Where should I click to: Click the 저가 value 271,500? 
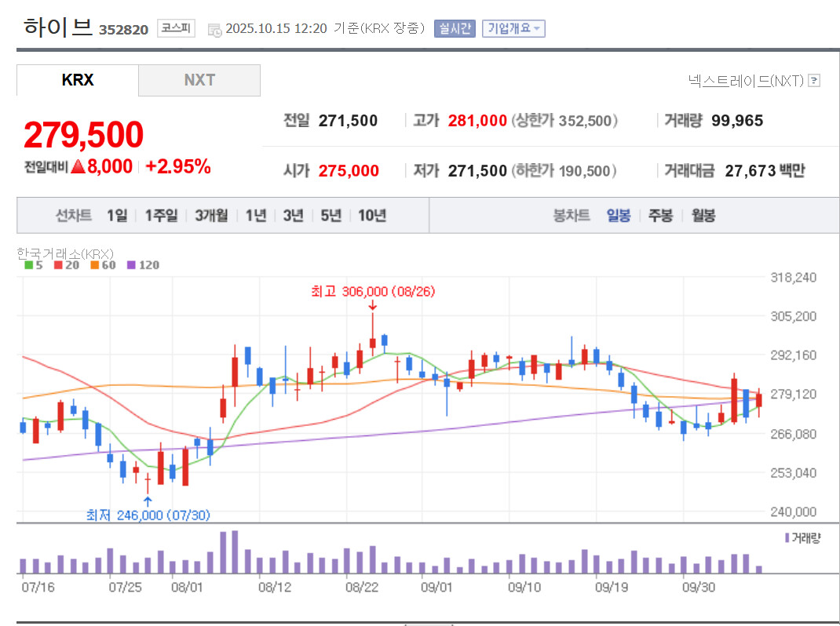477,171
